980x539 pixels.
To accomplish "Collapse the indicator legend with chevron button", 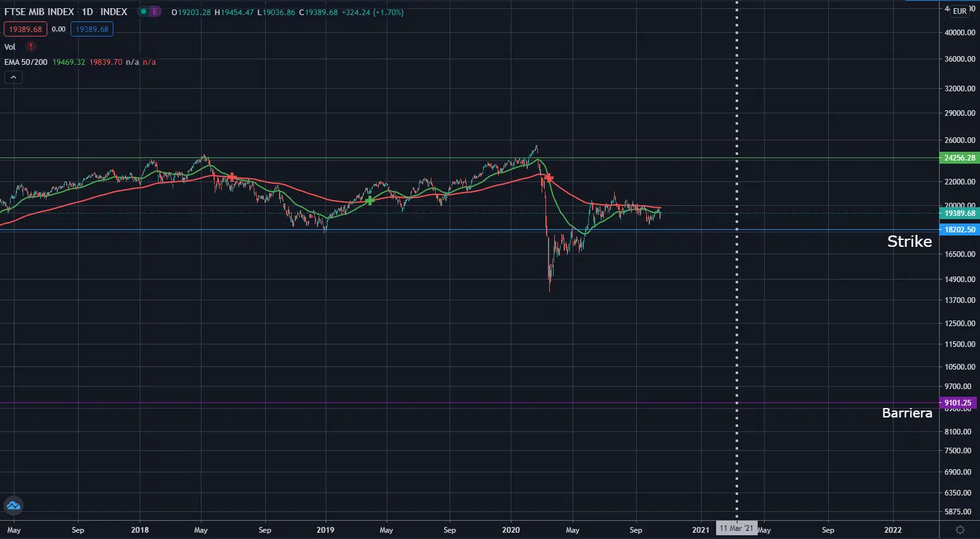I will click(13, 77).
